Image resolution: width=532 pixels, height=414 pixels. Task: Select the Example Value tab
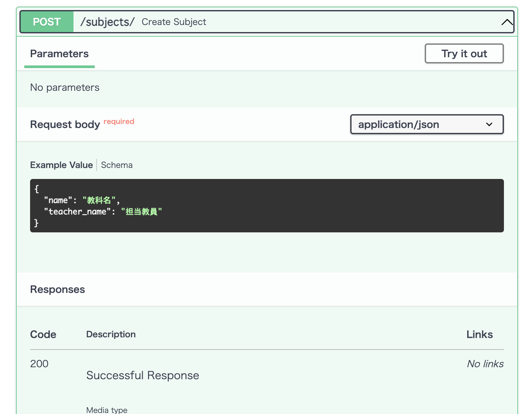click(61, 165)
